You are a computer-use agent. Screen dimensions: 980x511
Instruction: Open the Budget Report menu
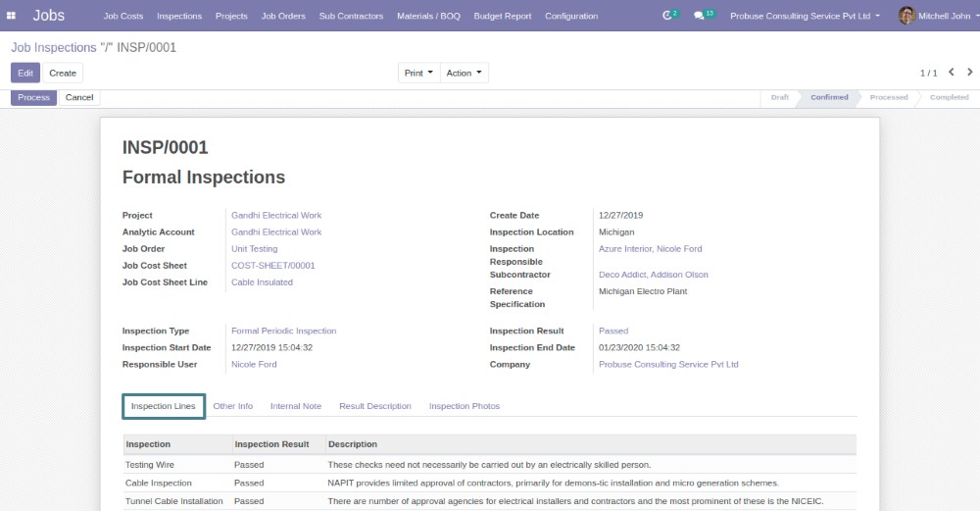click(x=502, y=16)
